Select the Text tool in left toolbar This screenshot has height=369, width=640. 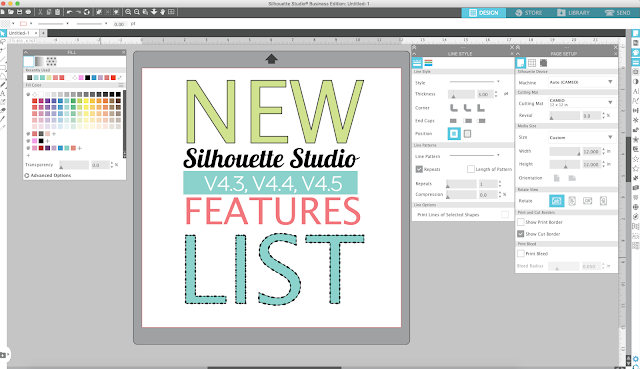point(3,93)
